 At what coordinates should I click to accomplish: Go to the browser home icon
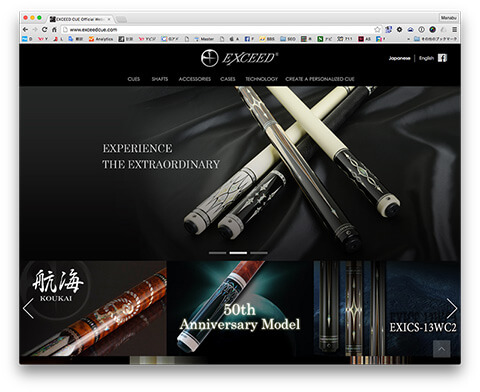(x=54, y=30)
